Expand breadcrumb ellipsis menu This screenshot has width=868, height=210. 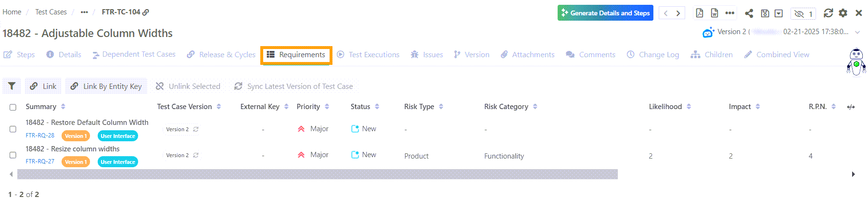coord(84,12)
